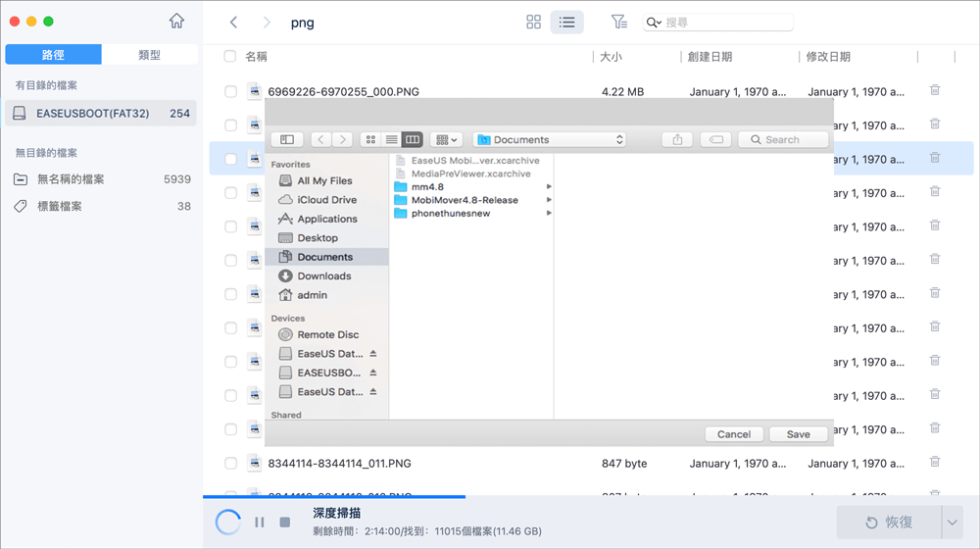Image resolution: width=980 pixels, height=549 pixels.
Task: Check the 8344114-8344114_011.PNG file checkbox
Action: [230, 464]
